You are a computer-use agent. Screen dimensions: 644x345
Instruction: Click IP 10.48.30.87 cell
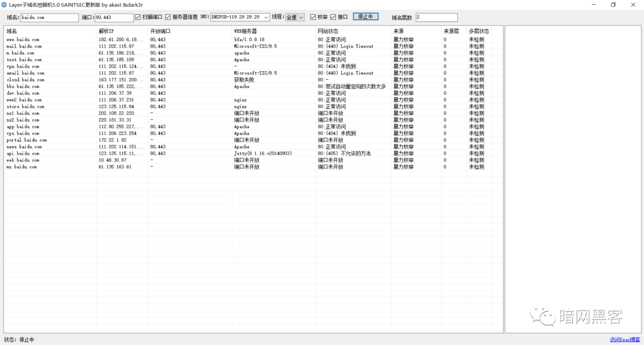113,160
